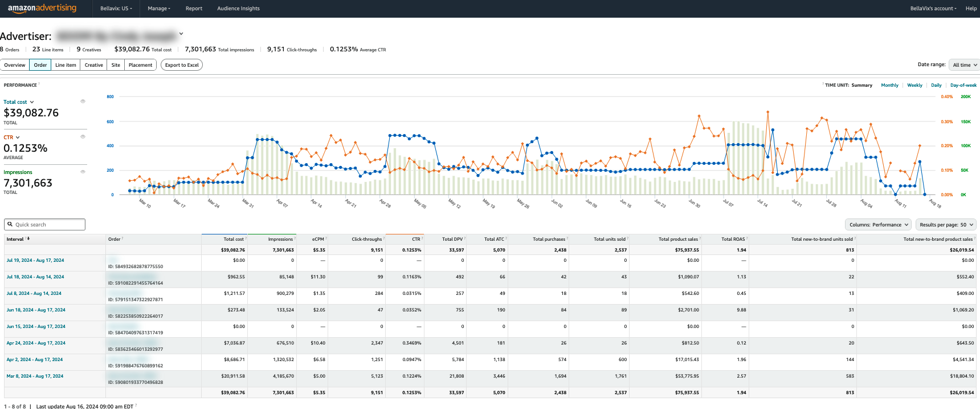
Task: Click the Amazon Advertising logo
Action: tap(42, 9)
